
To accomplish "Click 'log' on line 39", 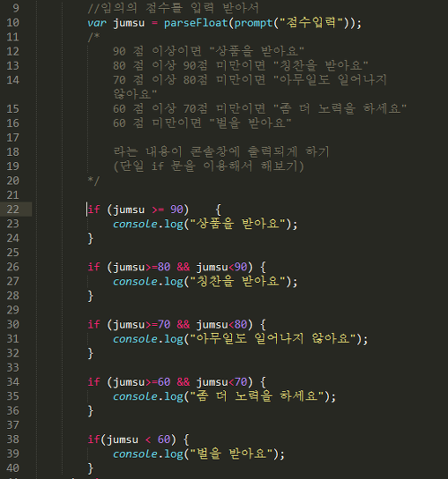I will click(x=174, y=454).
